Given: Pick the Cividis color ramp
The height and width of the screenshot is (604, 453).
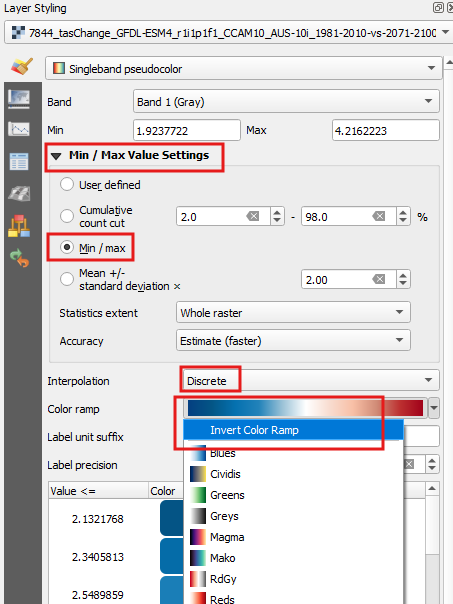Looking at the screenshot, I should point(293,474).
